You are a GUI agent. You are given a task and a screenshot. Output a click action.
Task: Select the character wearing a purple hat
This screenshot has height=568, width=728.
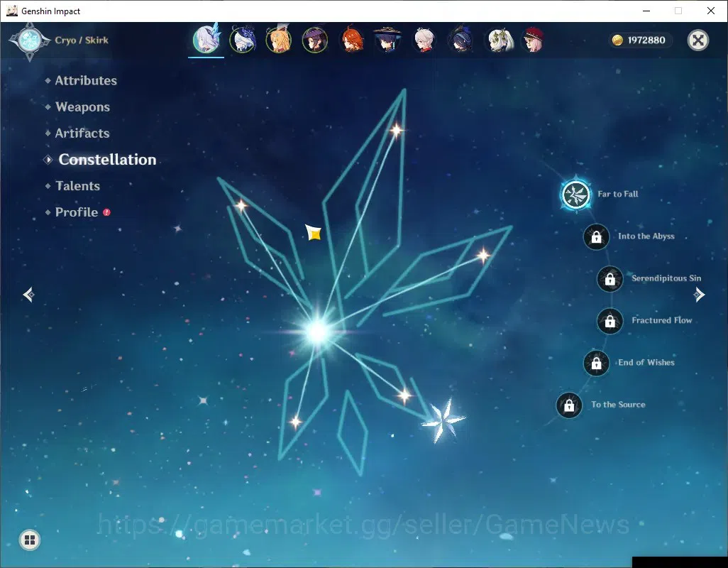point(315,40)
